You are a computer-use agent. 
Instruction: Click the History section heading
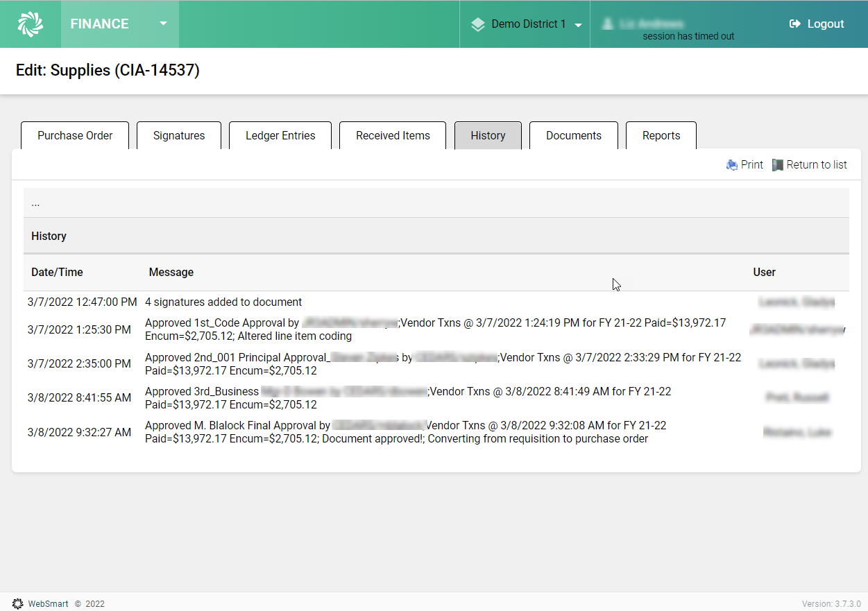tap(49, 236)
